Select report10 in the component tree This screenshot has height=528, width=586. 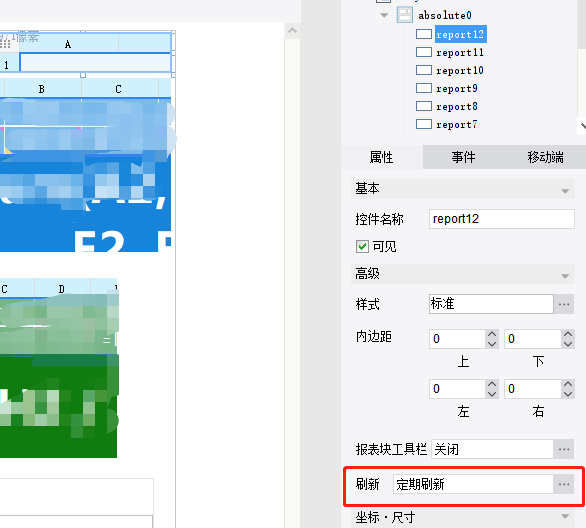[460, 70]
